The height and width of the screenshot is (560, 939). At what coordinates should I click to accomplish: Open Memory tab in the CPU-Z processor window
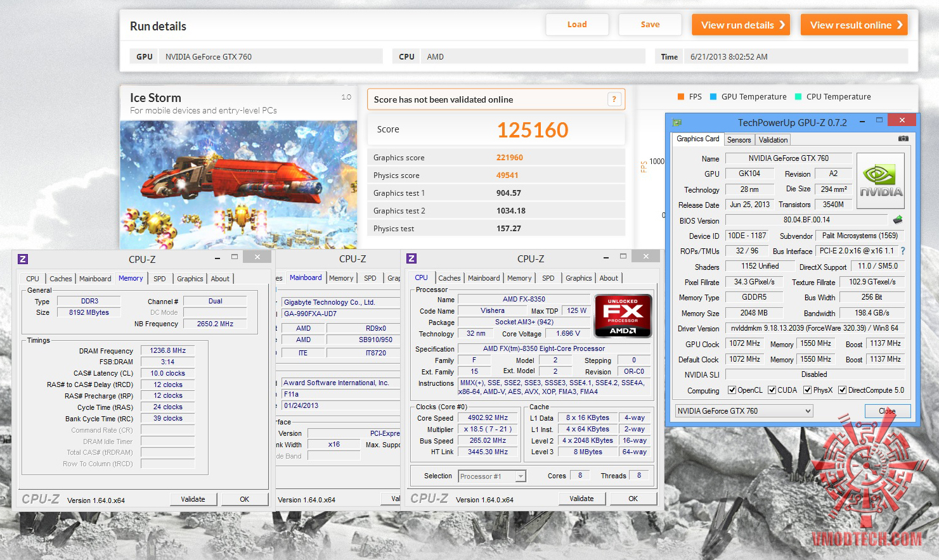[x=519, y=278]
